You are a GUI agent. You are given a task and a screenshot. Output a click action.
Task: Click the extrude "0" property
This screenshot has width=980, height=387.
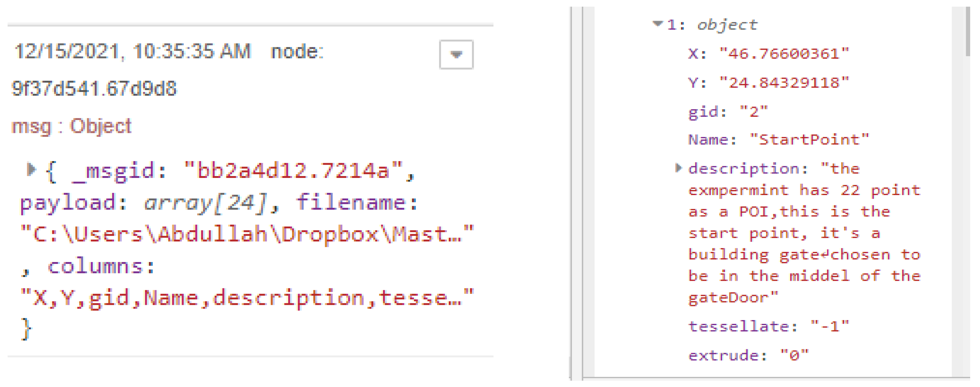(x=748, y=355)
